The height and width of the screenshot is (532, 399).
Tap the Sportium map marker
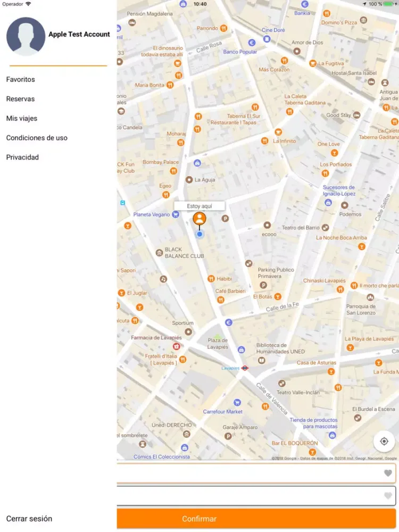pos(188,332)
